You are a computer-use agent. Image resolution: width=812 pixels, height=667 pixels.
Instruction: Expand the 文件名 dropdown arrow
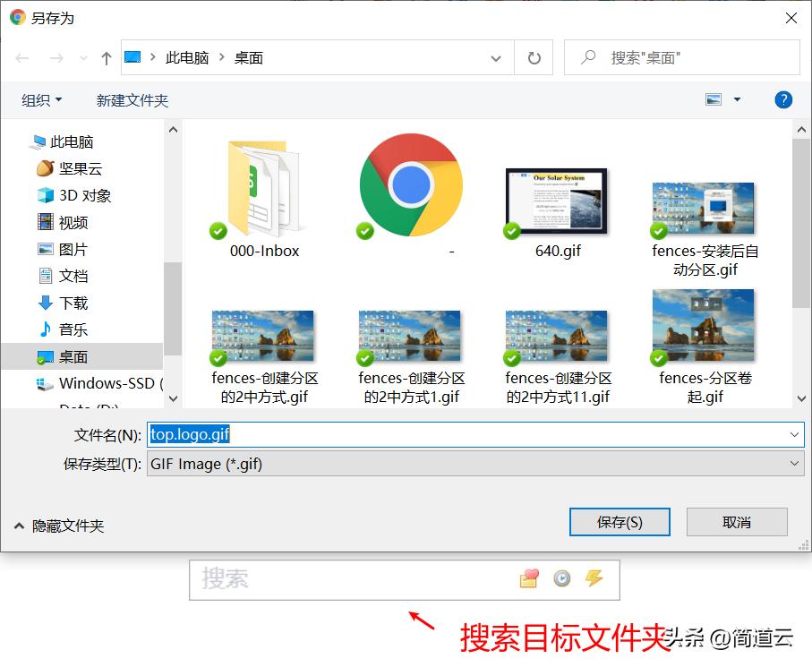[x=791, y=435]
